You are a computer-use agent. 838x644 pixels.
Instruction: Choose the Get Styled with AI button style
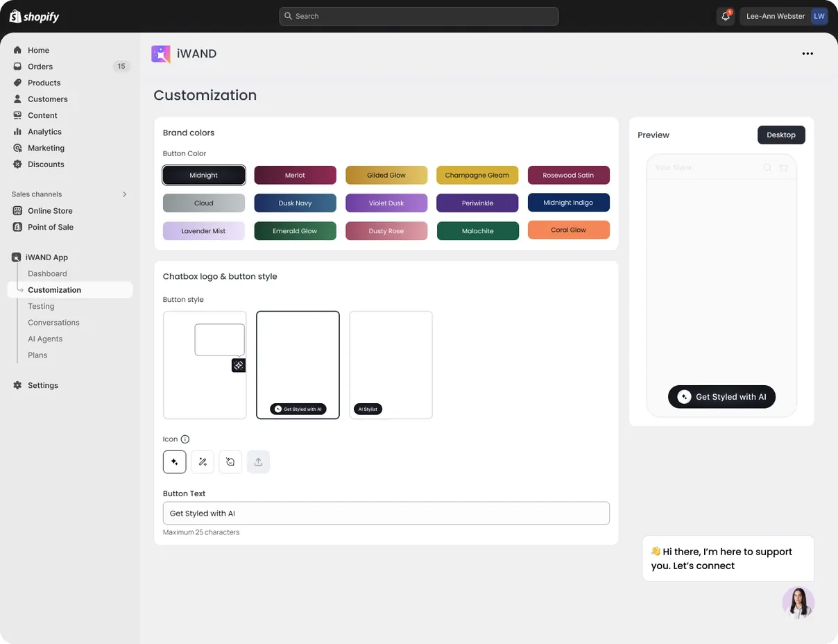click(x=298, y=365)
